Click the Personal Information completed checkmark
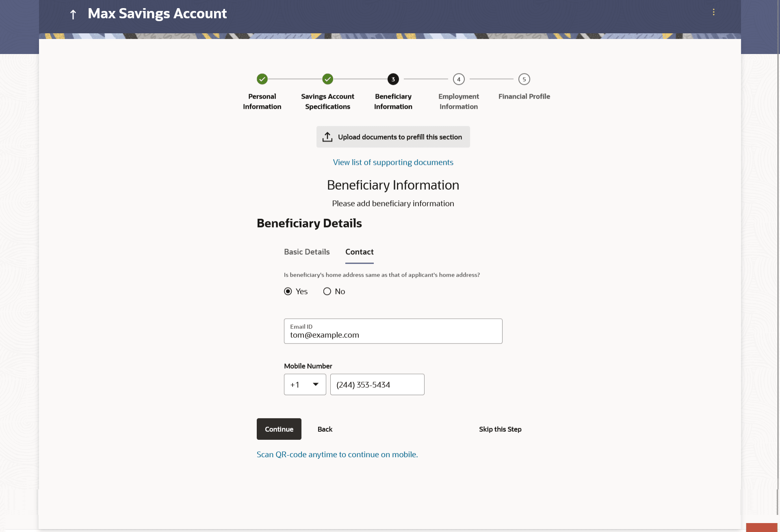Image resolution: width=780 pixels, height=532 pixels. 262,79
